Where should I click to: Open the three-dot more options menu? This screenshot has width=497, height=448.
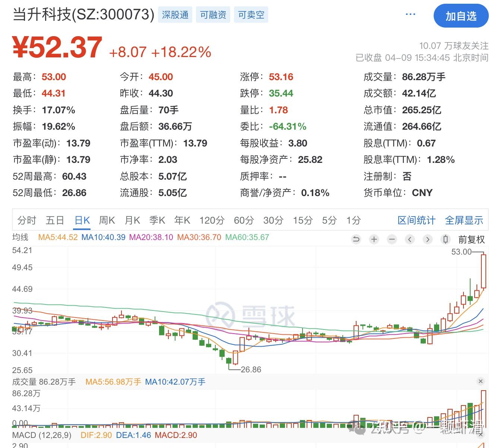point(410,15)
